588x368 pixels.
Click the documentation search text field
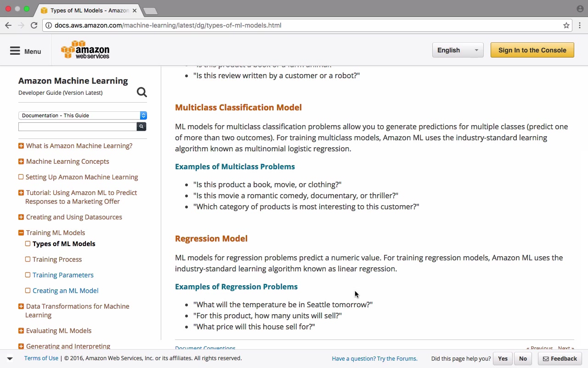(x=77, y=126)
